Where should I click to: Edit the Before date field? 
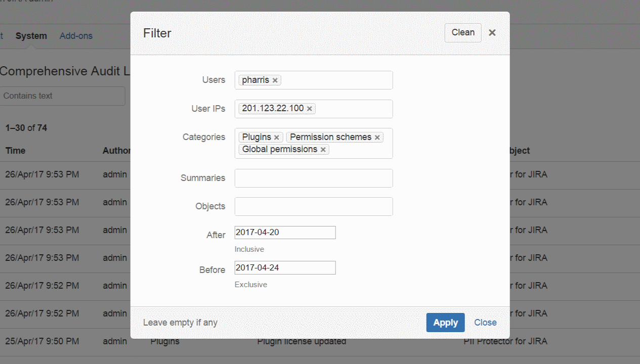point(285,268)
